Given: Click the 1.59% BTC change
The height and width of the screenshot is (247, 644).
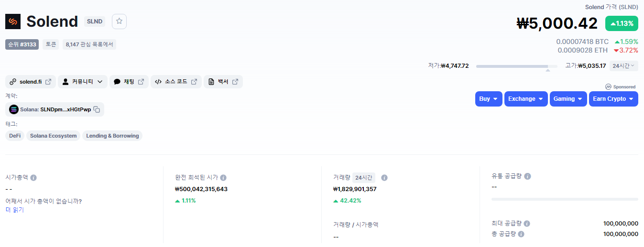Looking at the screenshot, I should pos(626,42).
